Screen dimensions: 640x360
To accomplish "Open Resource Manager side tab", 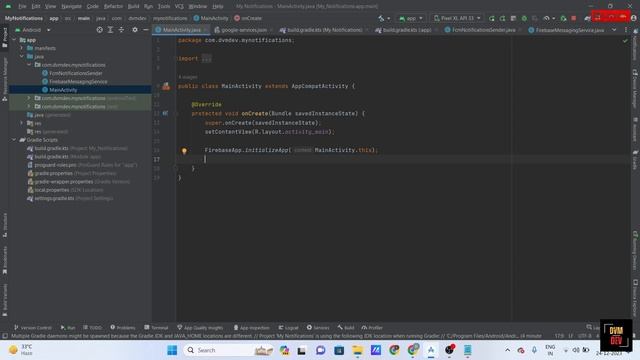I will click(x=4, y=79).
